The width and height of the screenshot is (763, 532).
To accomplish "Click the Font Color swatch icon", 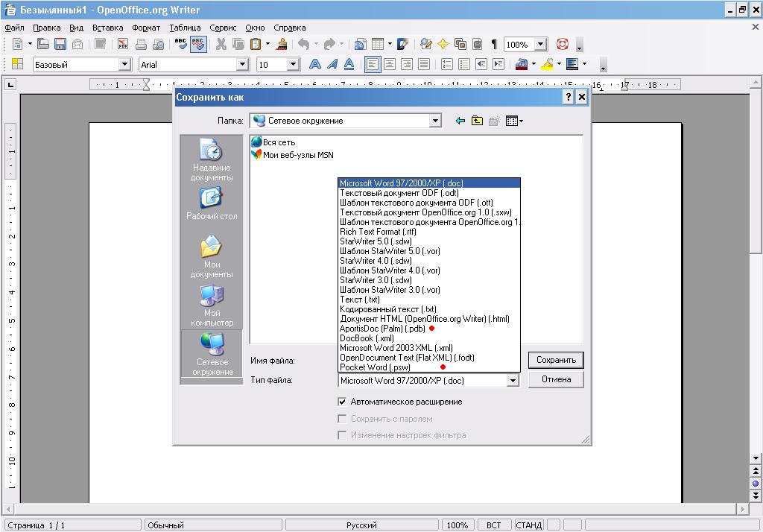I will [x=522, y=64].
